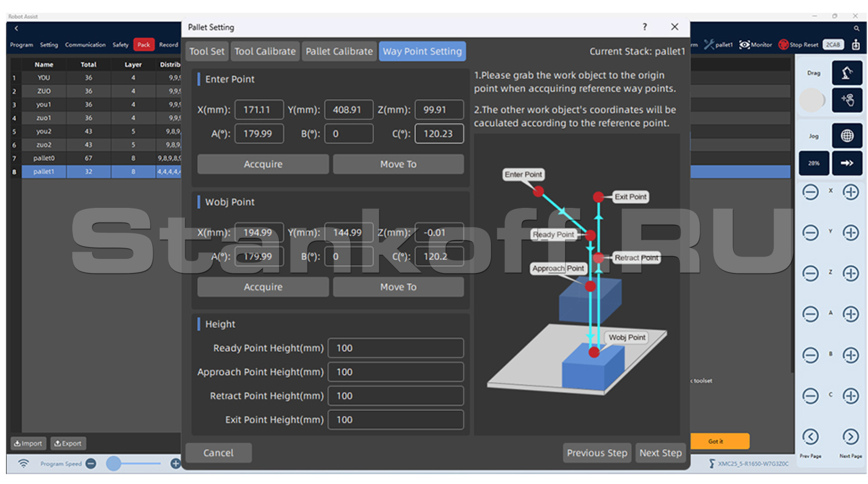Switch to the Pallet Calibrate tab
Image resolution: width=868 pixels, height=484 pixels.
point(339,52)
